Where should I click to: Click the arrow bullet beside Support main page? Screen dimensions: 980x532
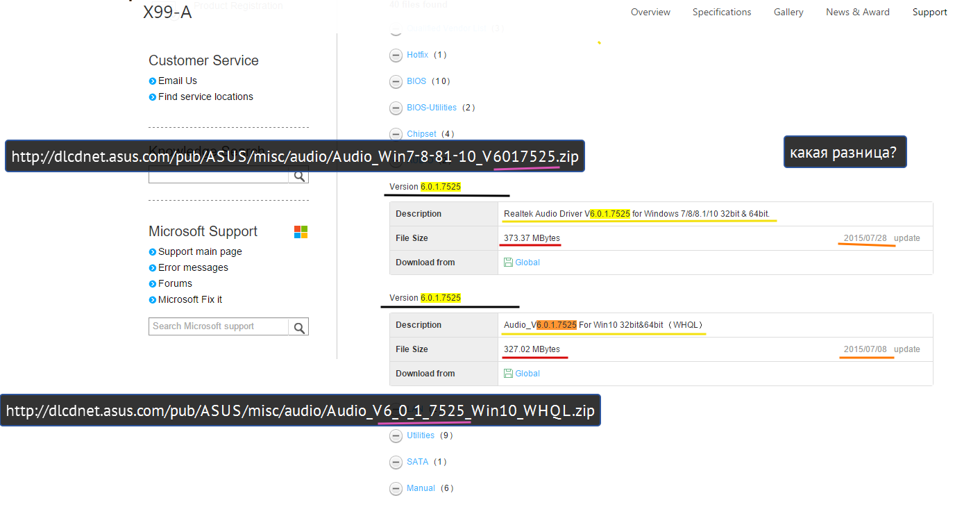click(x=153, y=252)
